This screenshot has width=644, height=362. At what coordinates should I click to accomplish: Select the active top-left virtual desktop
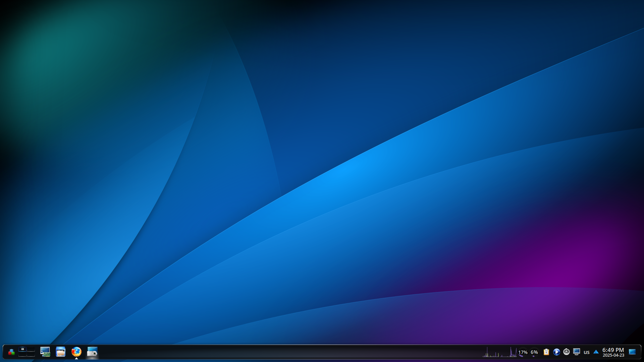[22, 349]
